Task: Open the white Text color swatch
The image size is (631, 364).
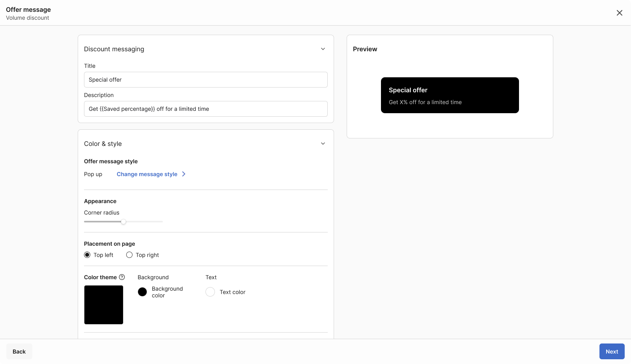Action: click(210, 292)
